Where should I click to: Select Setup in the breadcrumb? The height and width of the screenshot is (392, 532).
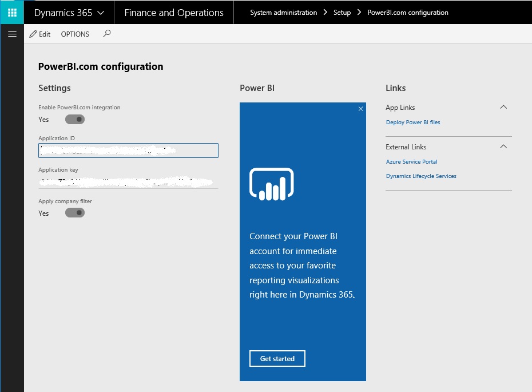coord(342,13)
